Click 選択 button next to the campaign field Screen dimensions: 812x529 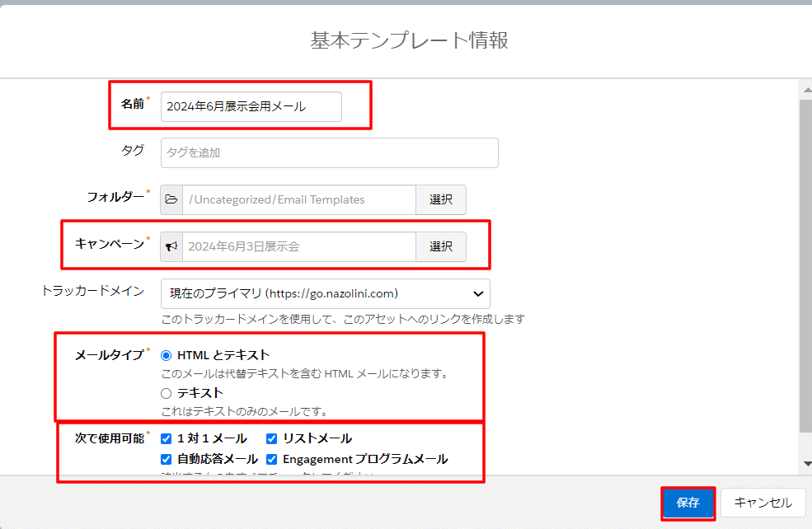[x=441, y=247]
